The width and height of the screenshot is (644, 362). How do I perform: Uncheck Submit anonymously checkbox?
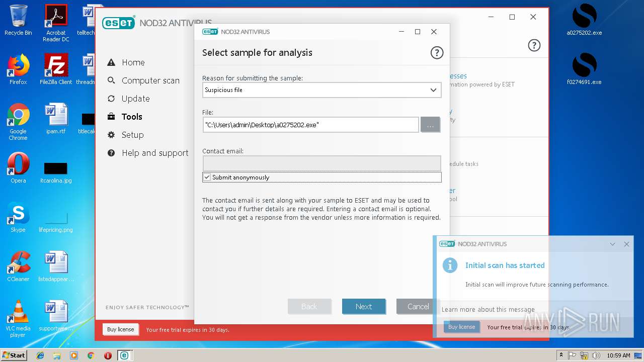pos(207,177)
